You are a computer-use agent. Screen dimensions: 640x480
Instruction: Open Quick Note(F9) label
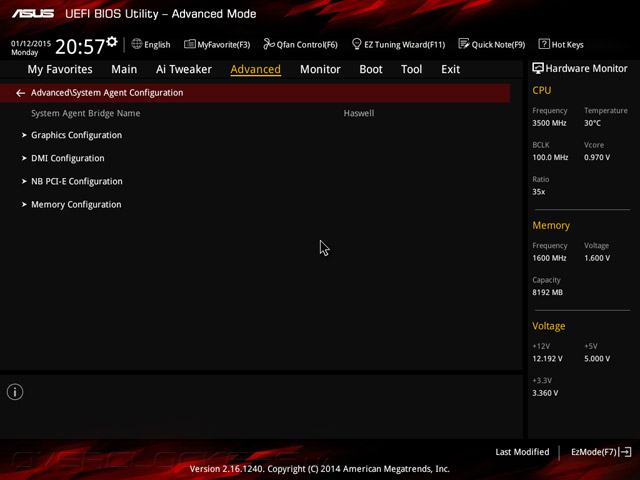pyautogui.click(x=498, y=44)
